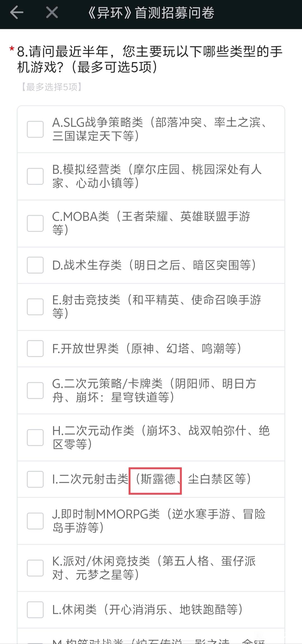Select the K.派对/休闲竞技类 checkbox
The width and height of the screenshot is (302, 644).
pyautogui.click(x=35, y=568)
